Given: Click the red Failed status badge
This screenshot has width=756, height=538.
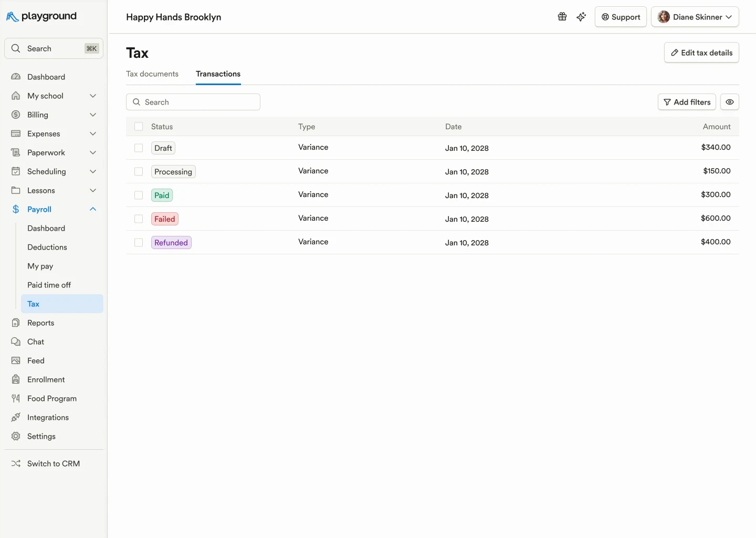Looking at the screenshot, I should [165, 219].
